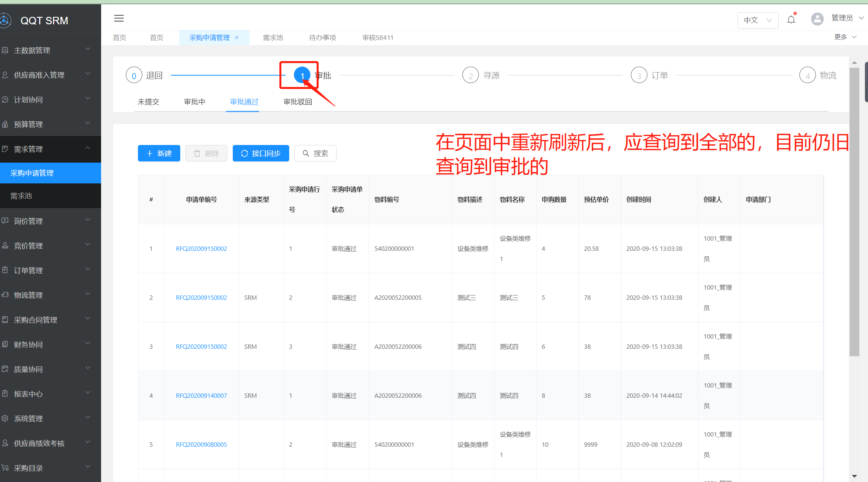Image resolution: width=868 pixels, height=482 pixels.
Task: Open RFQ202009080005 request link
Action: pyautogui.click(x=201, y=445)
